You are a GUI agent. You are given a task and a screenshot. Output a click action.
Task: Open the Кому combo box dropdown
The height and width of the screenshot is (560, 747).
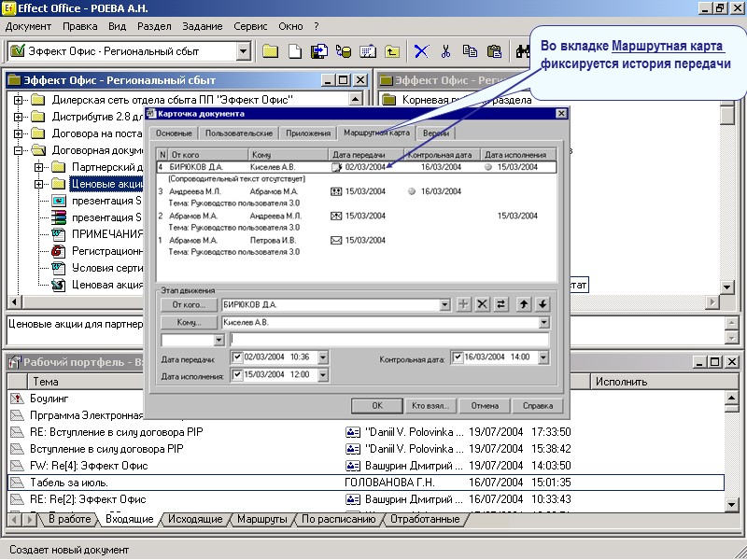pyautogui.click(x=543, y=323)
